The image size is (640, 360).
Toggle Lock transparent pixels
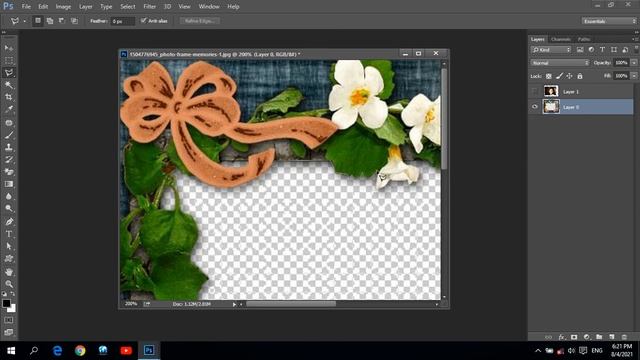[549, 76]
